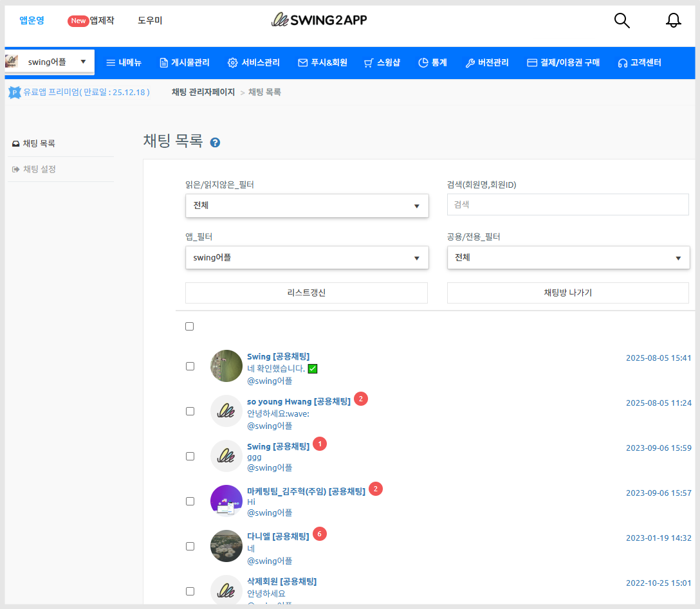Open the swing어플 app selector in navbar
This screenshot has width=700, height=609.
tap(50, 62)
